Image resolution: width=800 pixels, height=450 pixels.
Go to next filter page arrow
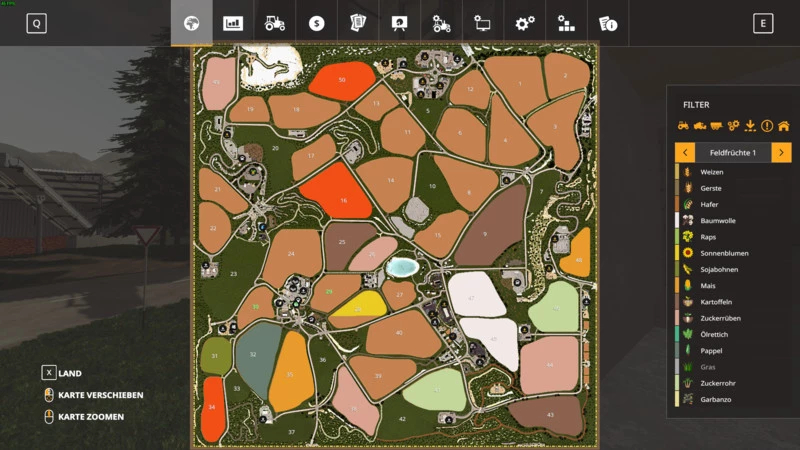(781, 153)
